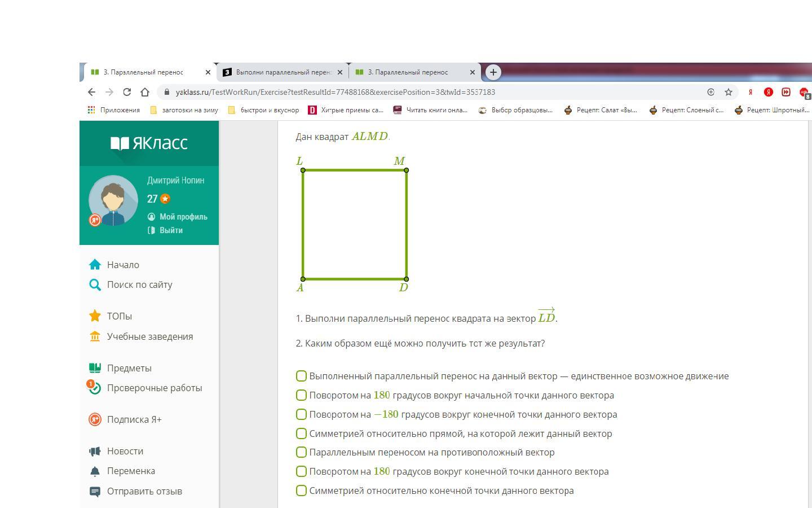This screenshot has width=812, height=508.
Task: Open the Приложения bookmarks shortcut
Action: (x=114, y=110)
